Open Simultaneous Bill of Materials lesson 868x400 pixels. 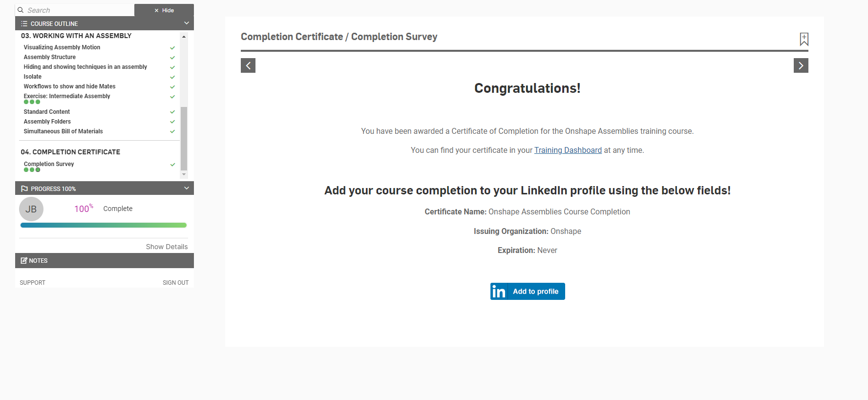click(64, 131)
